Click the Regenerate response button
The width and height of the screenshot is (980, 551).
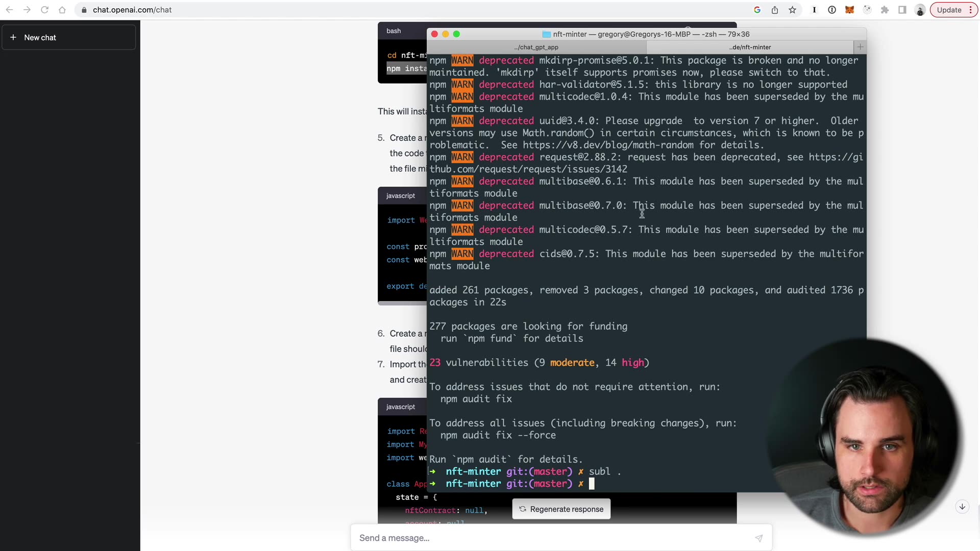[561, 509]
